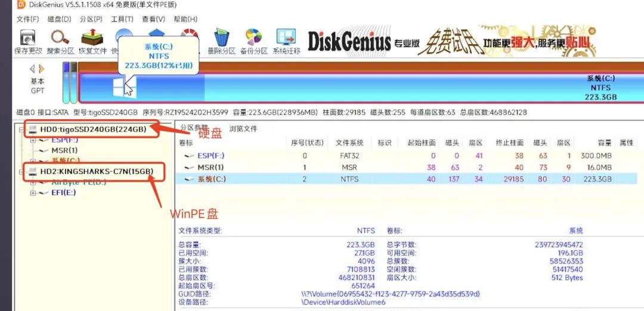Expand the EFI(E:) node in disk tree
644x311 pixels.
pos(33,193)
